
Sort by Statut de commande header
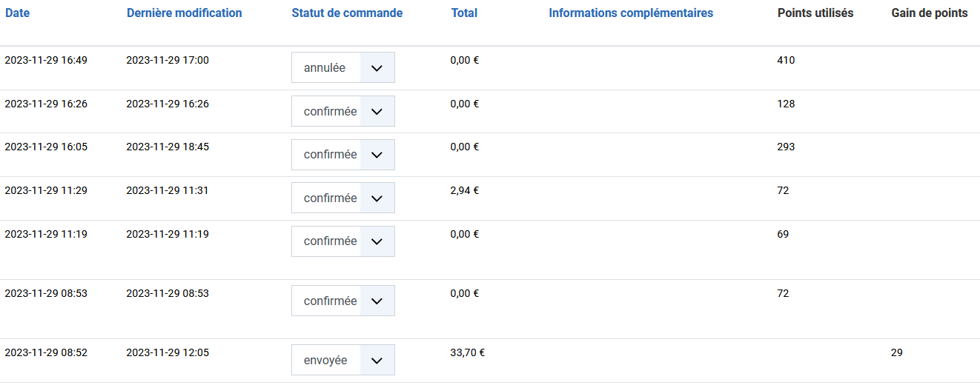pyautogui.click(x=347, y=13)
